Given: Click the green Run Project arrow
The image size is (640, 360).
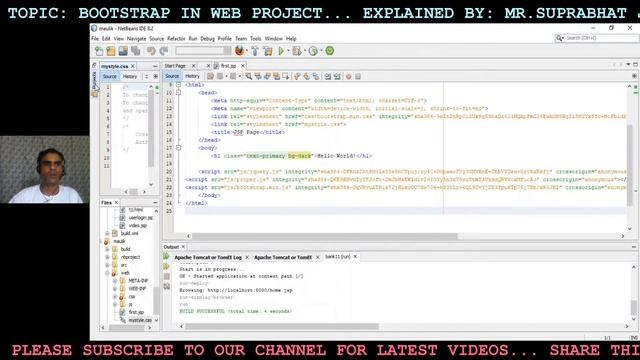Looking at the screenshot, I should tap(281, 51).
